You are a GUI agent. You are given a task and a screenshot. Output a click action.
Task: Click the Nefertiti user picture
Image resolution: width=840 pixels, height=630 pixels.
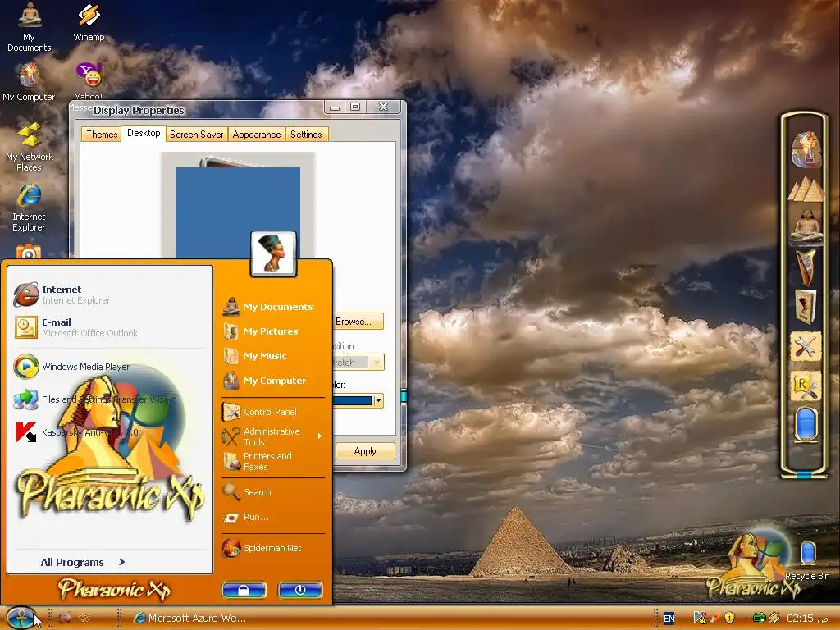(x=273, y=254)
